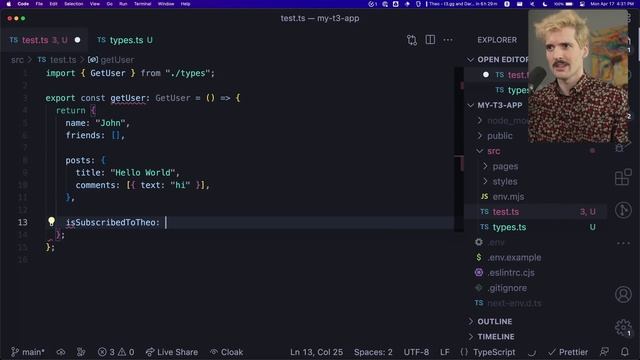
Task: Click the feedback icon beside the bell
Action: pyautogui.click(x=604, y=352)
